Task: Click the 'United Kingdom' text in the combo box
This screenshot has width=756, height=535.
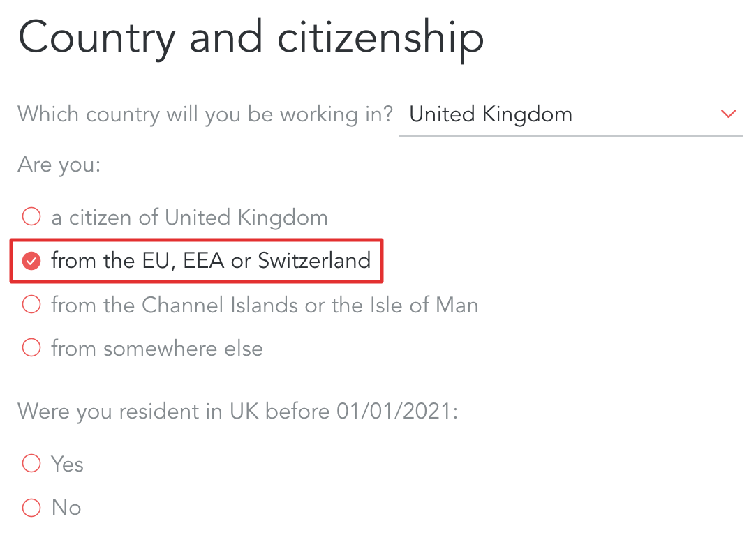Action: pos(491,114)
